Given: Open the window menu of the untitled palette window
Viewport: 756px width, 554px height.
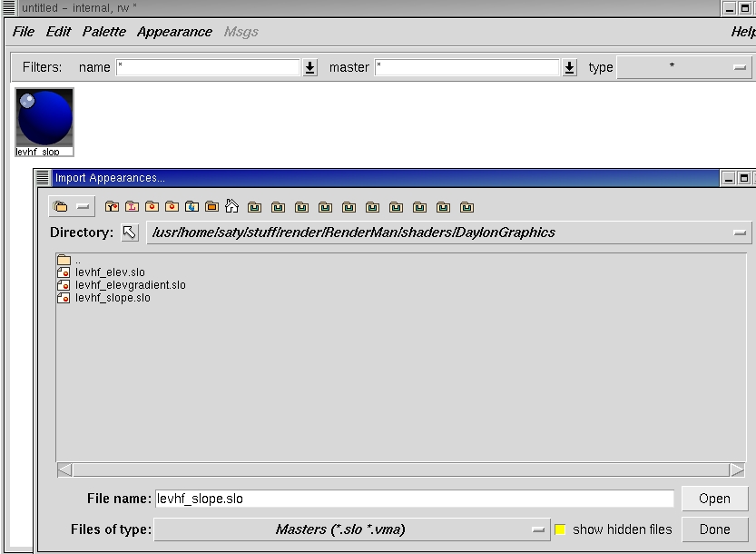Looking at the screenshot, I should pyautogui.click(x=9, y=8).
